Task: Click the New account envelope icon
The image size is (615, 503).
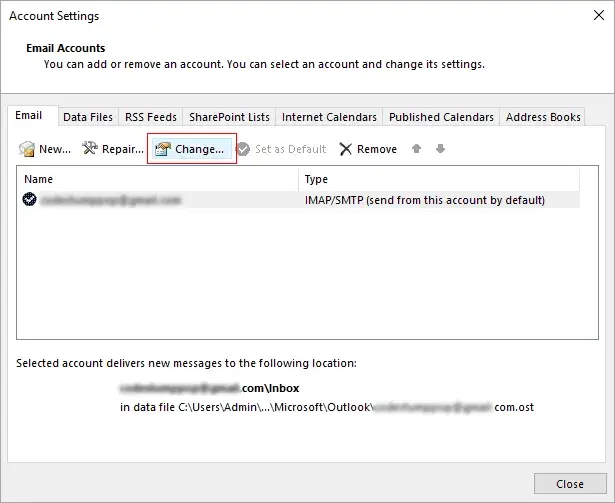Action: 27,149
